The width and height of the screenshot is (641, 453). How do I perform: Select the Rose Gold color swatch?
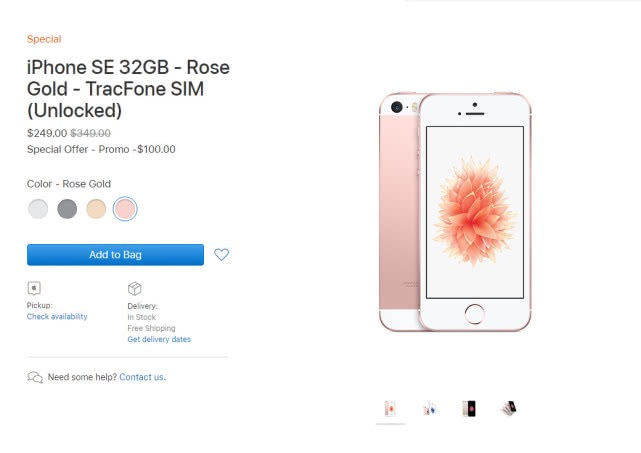click(125, 209)
